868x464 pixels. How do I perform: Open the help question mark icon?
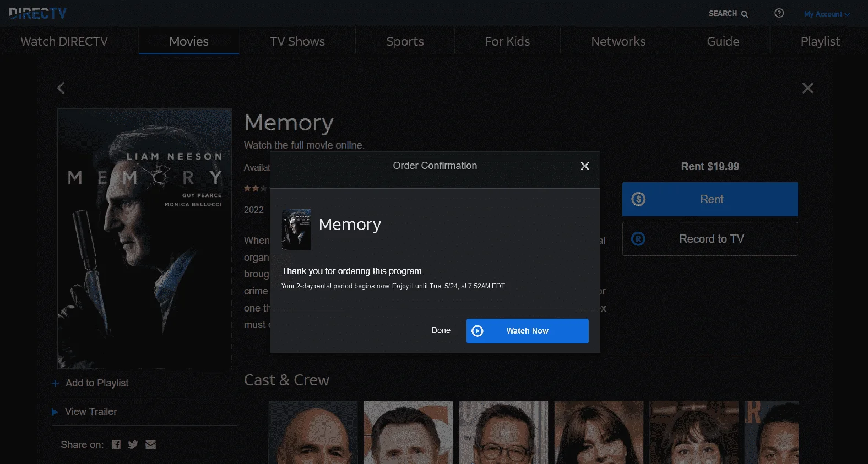(x=779, y=13)
